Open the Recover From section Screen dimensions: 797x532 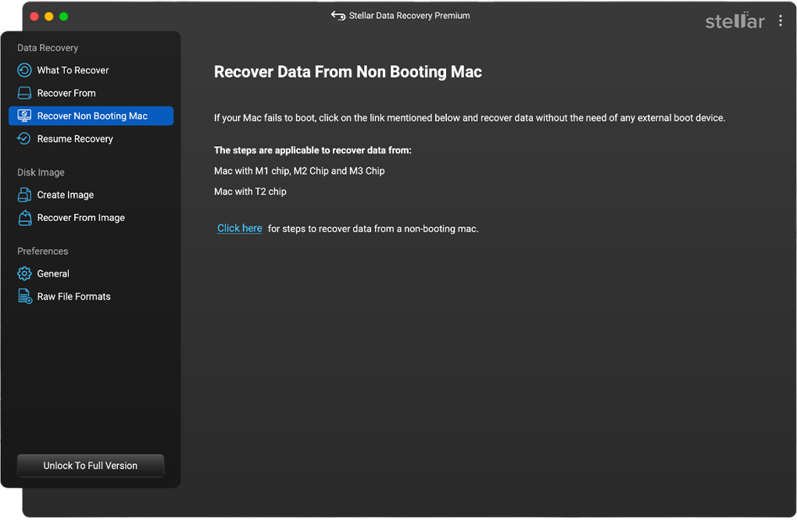point(91,93)
